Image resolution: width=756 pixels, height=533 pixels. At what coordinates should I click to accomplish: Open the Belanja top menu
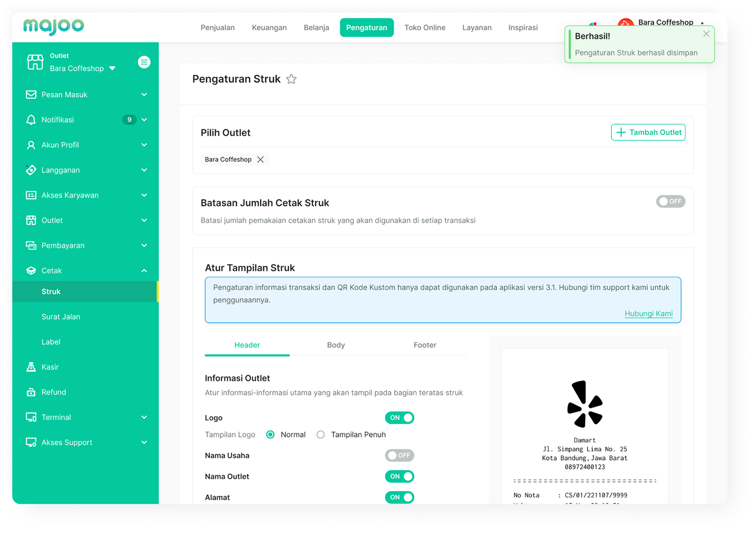[x=316, y=28]
